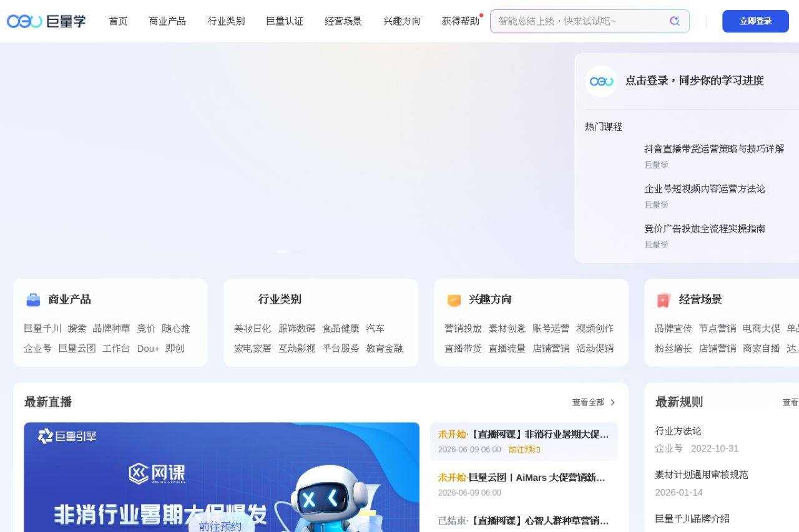799x532 pixels.
Task: Select 品牌种草 under 商业产品
Action: [x=111, y=329]
